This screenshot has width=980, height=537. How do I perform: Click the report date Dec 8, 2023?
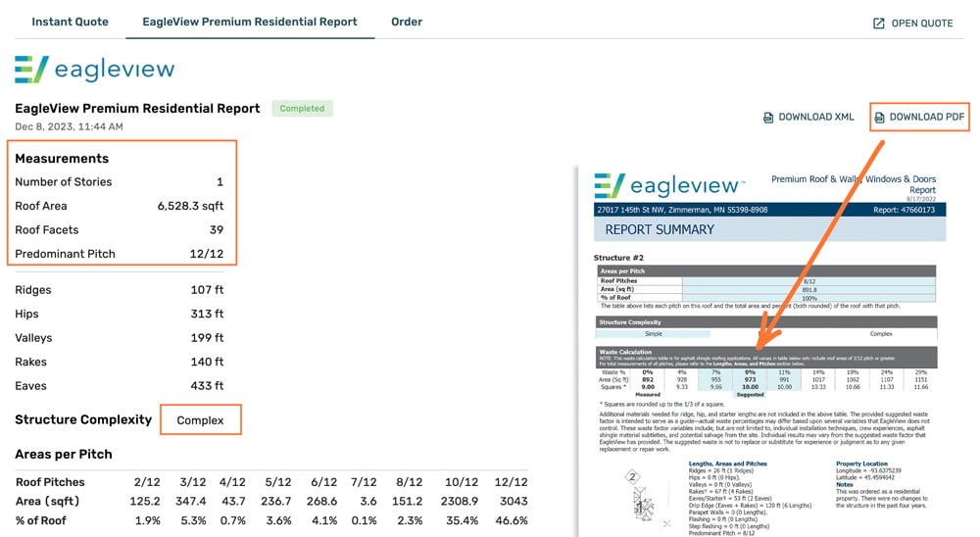click(x=69, y=126)
